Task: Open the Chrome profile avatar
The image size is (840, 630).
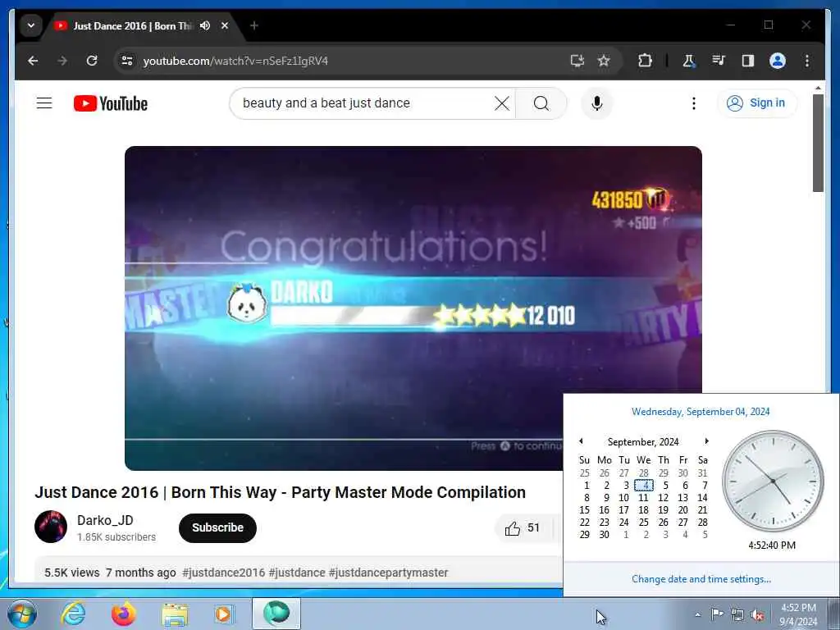Action: pos(778,61)
